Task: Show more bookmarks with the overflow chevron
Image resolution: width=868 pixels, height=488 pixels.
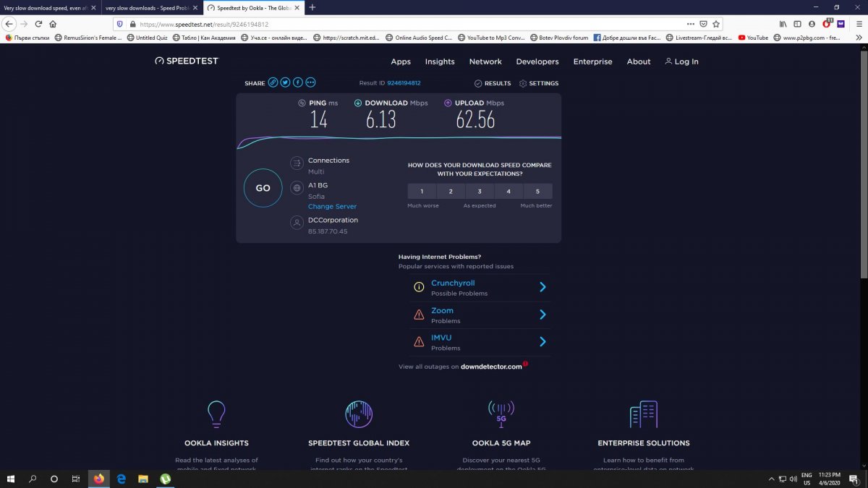Action: pos(859,38)
